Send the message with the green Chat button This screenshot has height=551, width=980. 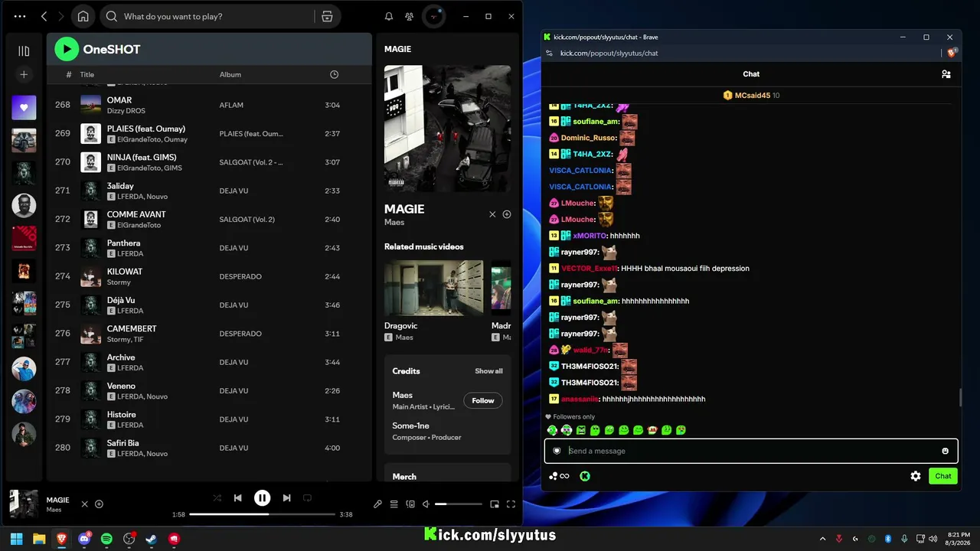point(943,476)
